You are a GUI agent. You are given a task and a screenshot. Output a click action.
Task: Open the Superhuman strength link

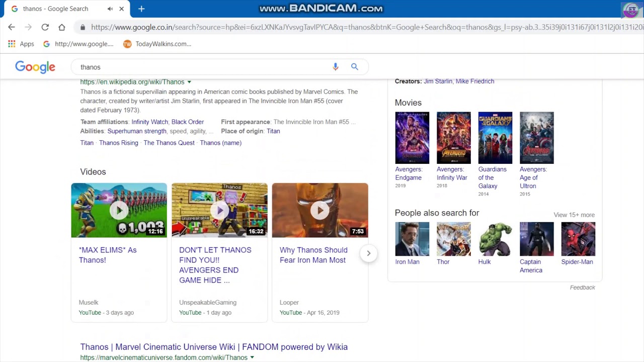point(137,131)
